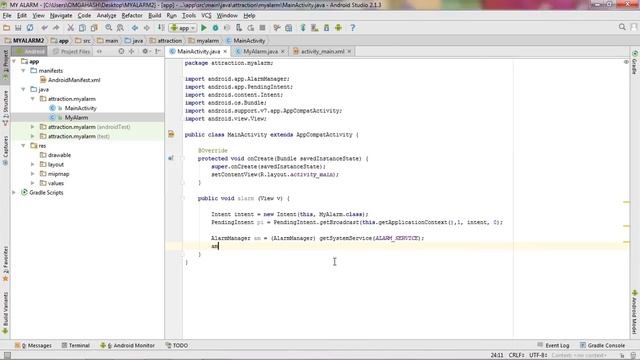Open the Event Log
Image resolution: width=640 pixels, height=360 pixels.
point(553,345)
